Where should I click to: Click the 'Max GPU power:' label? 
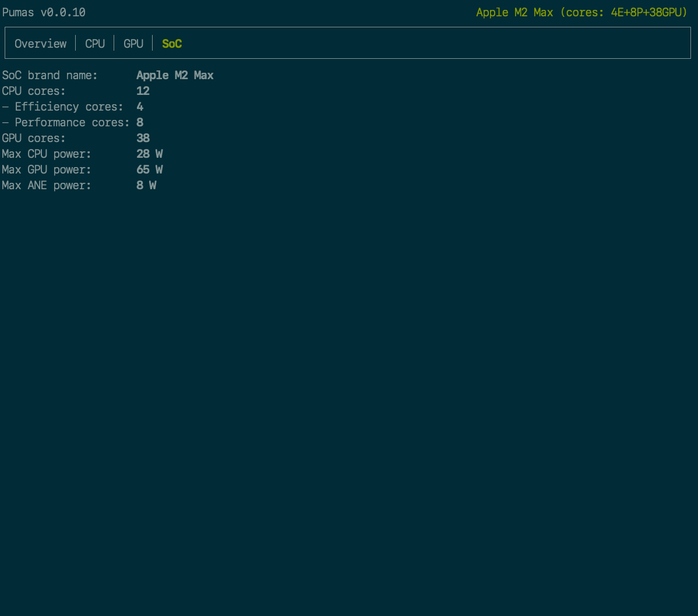click(47, 169)
